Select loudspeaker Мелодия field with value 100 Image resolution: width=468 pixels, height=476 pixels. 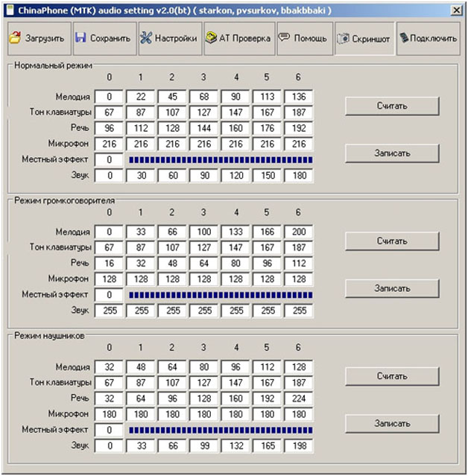pos(203,232)
